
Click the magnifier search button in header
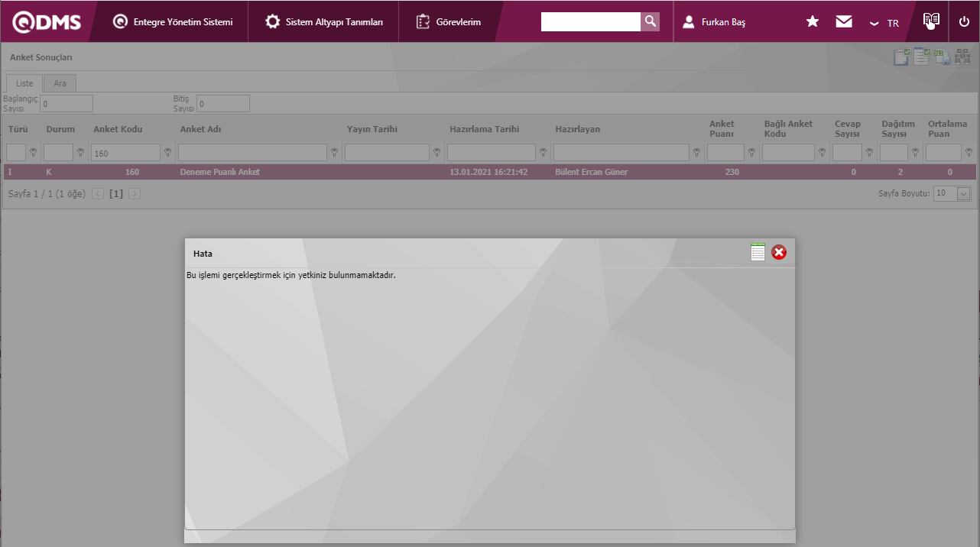tap(651, 21)
